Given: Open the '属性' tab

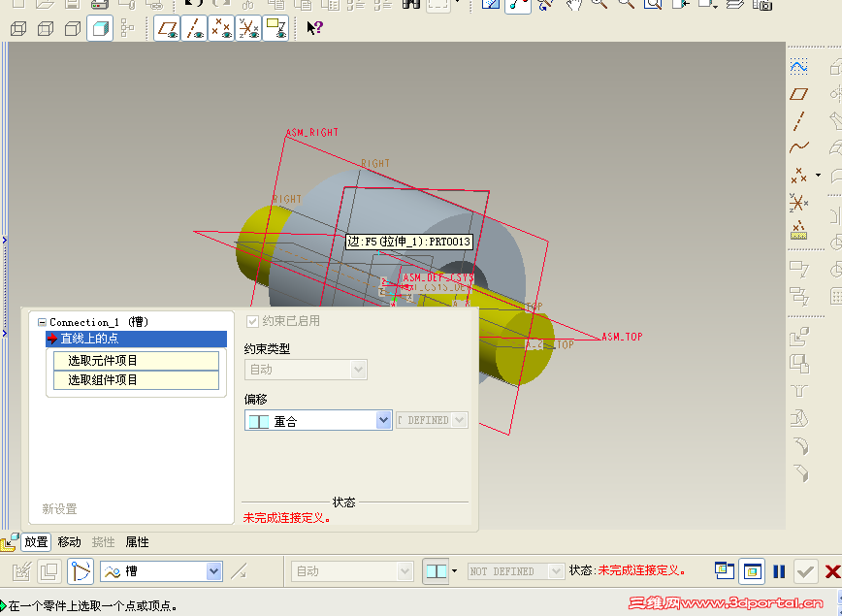Looking at the screenshot, I should 137,542.
